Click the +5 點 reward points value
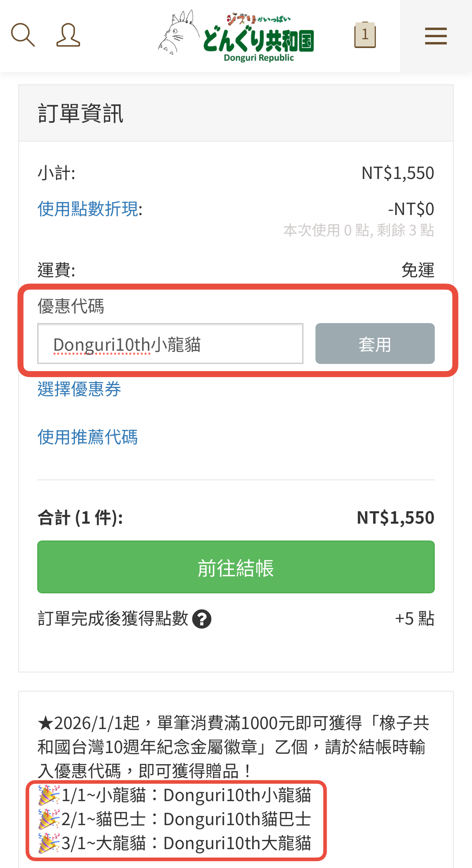472x868 pixels. coord(414,619)
